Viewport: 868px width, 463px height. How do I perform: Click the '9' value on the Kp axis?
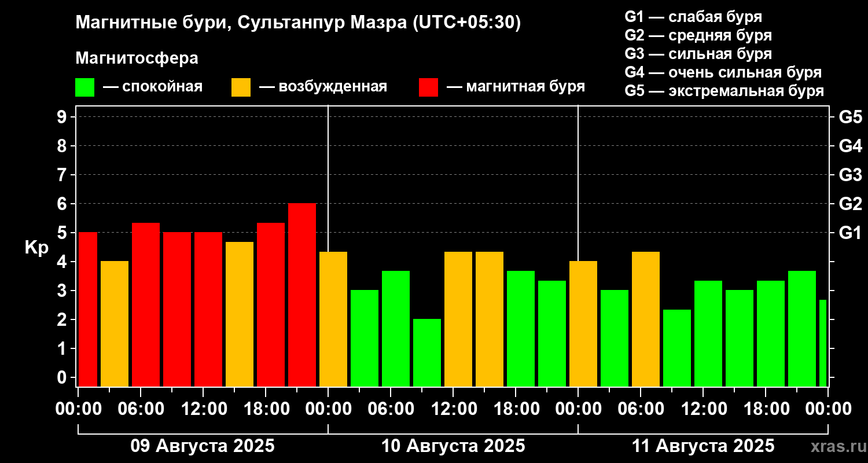pos(63,117)
